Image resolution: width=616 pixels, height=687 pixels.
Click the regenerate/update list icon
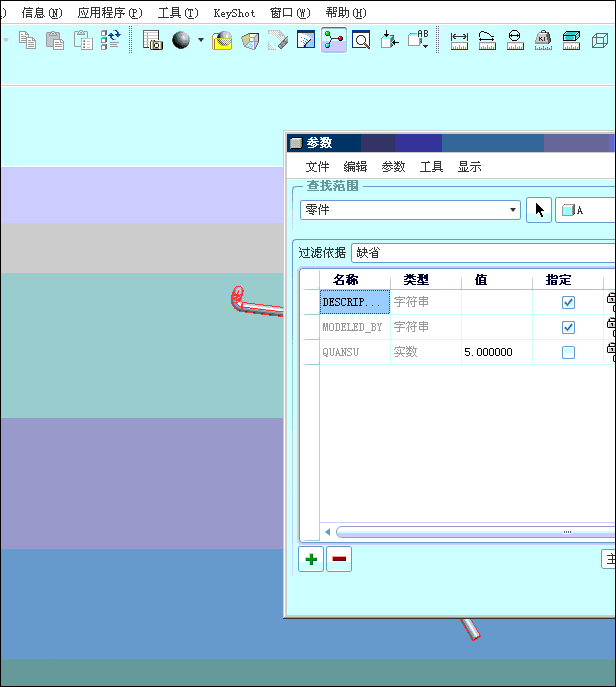click(x=111, y=40)
